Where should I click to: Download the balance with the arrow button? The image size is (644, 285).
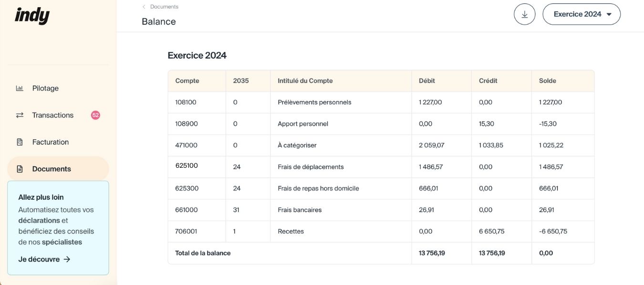point(524,14)
